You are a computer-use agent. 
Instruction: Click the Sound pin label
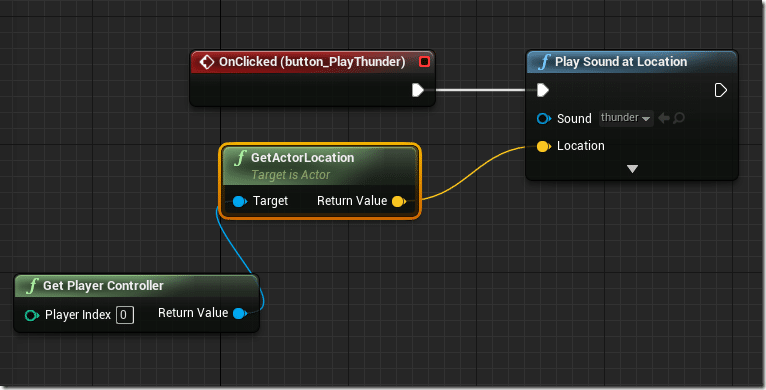pyautogui.click(x=574, y=119)
